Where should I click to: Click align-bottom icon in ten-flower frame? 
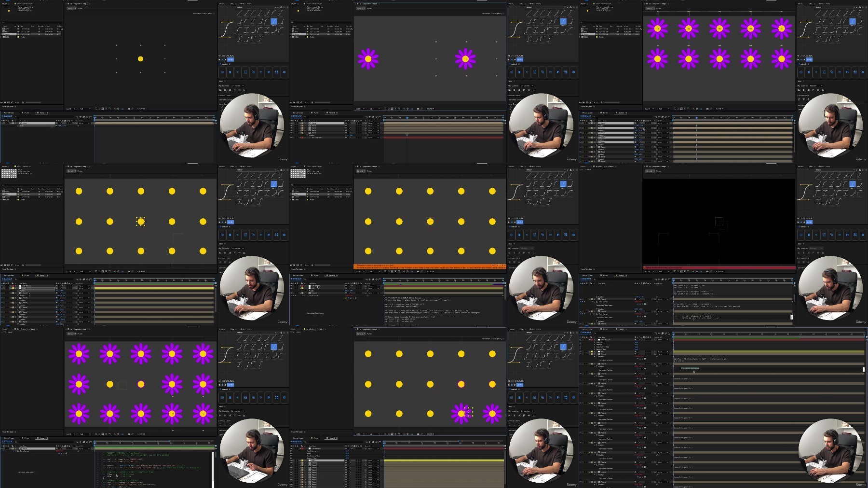pyautogui.click(x=823, y=90)
